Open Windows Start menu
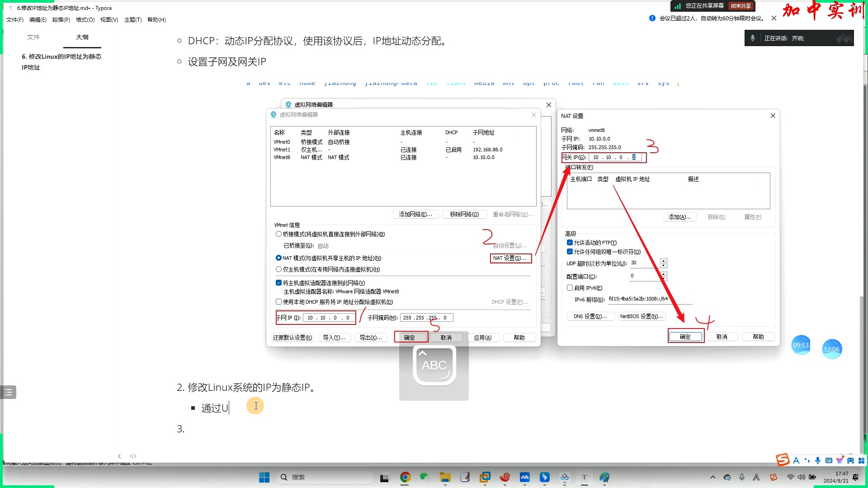Viewport: 868px width, 488px height. 264,477
